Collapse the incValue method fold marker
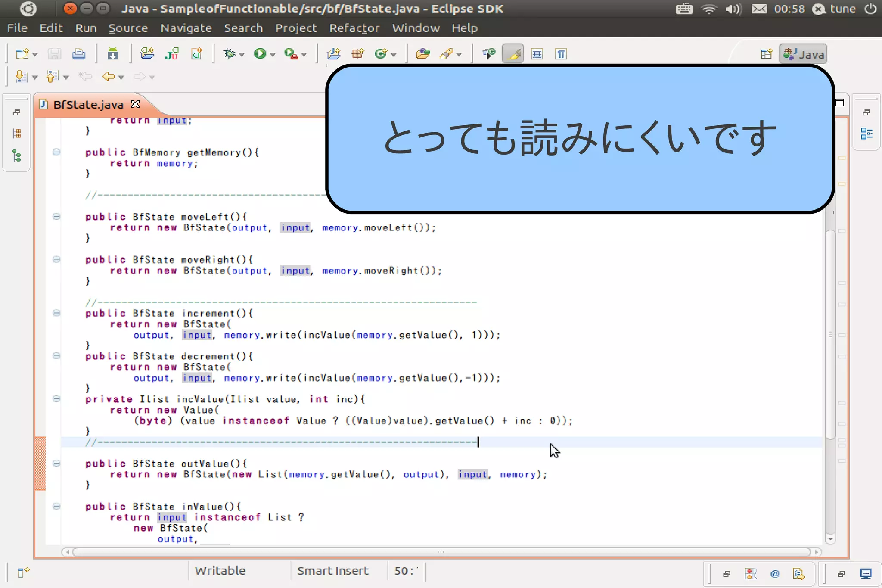The height and width of the screenshot is (588, 882). pos(56,399)
